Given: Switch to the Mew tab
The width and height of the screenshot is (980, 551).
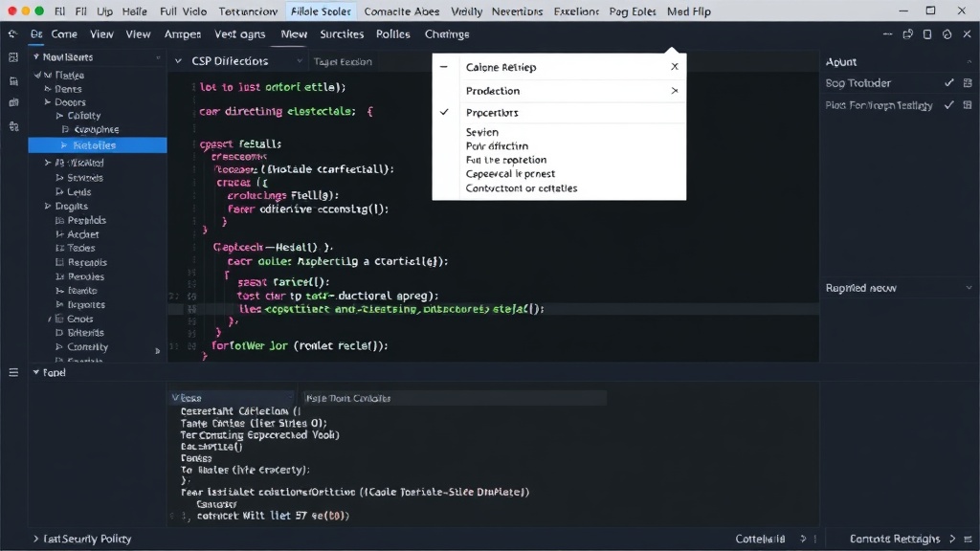Looking at the screenshot, I should click(x=294, y=34).
